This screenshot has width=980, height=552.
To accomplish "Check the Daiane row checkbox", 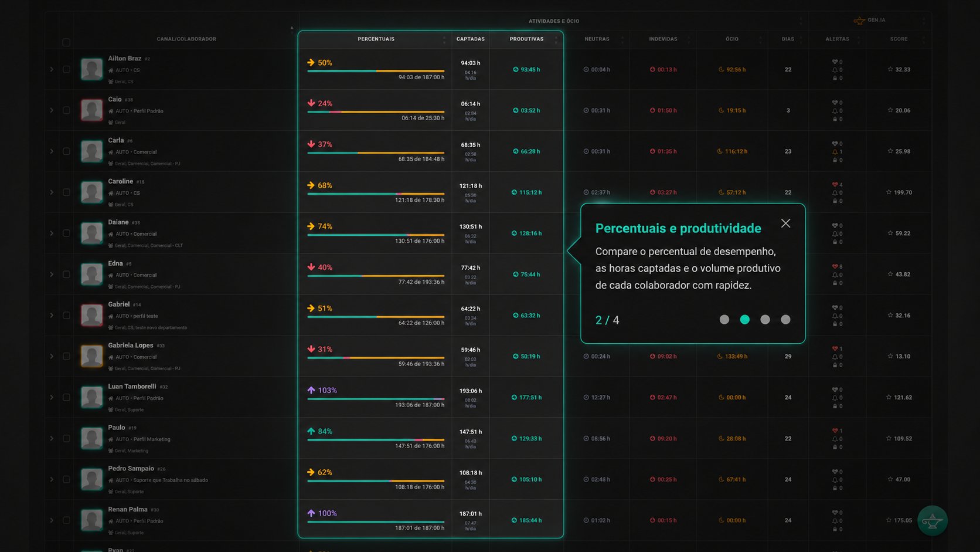I will (x=66, y=233).
